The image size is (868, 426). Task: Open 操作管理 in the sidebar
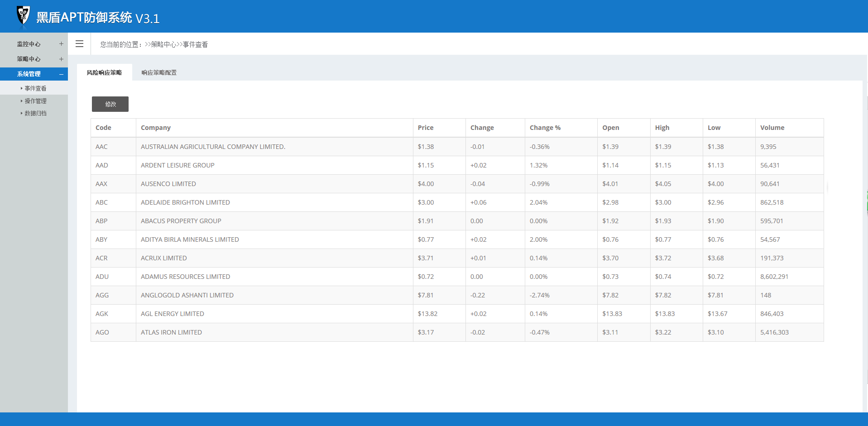click(35, 101)
